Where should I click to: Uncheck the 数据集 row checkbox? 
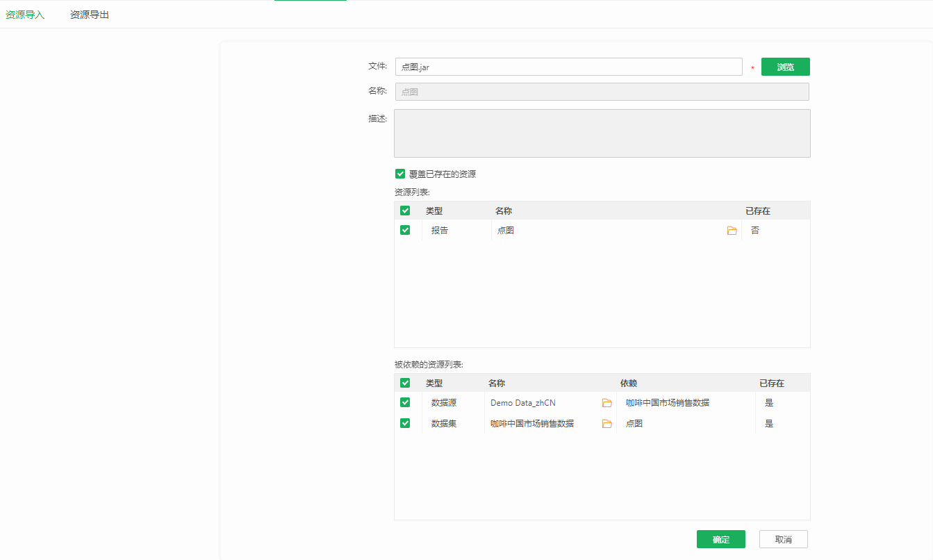coord(405,423)
